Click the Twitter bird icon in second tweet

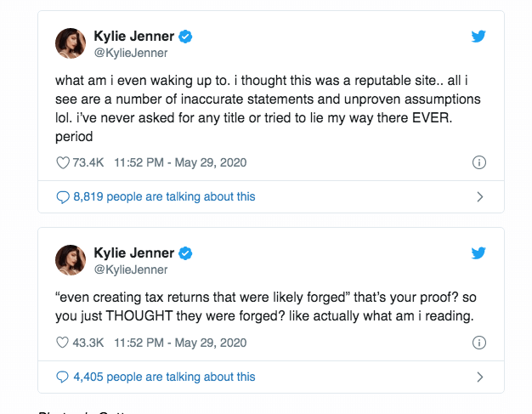(478, 253)
